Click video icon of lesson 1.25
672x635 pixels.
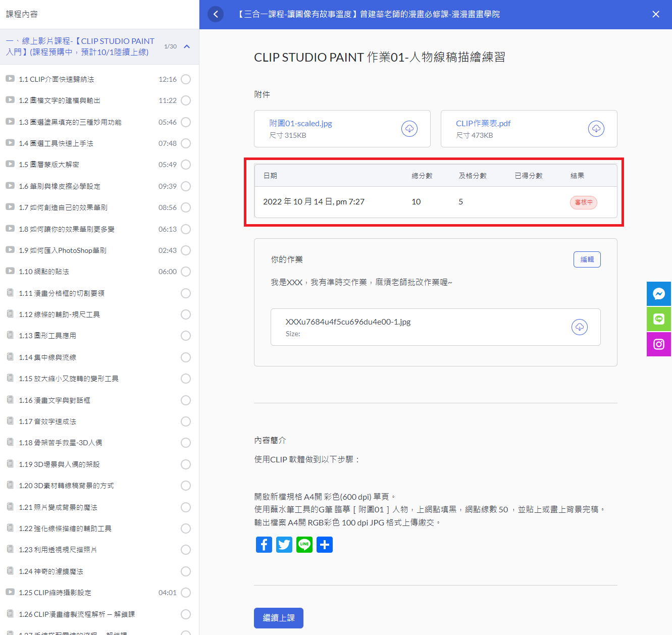[x=10, y=592]
